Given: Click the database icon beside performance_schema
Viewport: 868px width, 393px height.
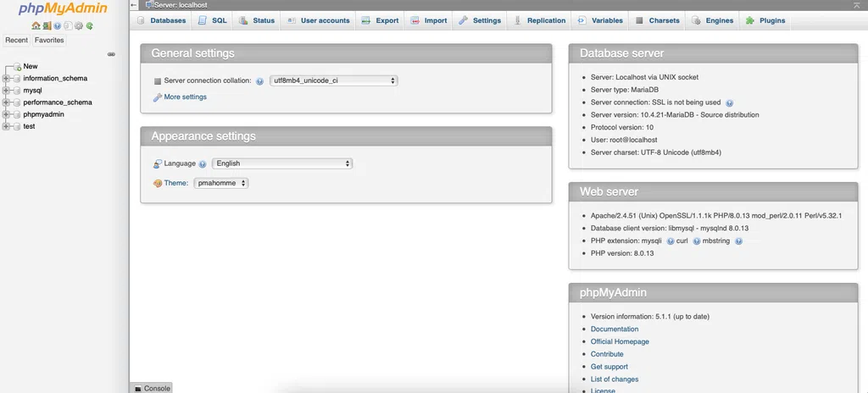Looking at the screenshot, I should pos(17,102).
